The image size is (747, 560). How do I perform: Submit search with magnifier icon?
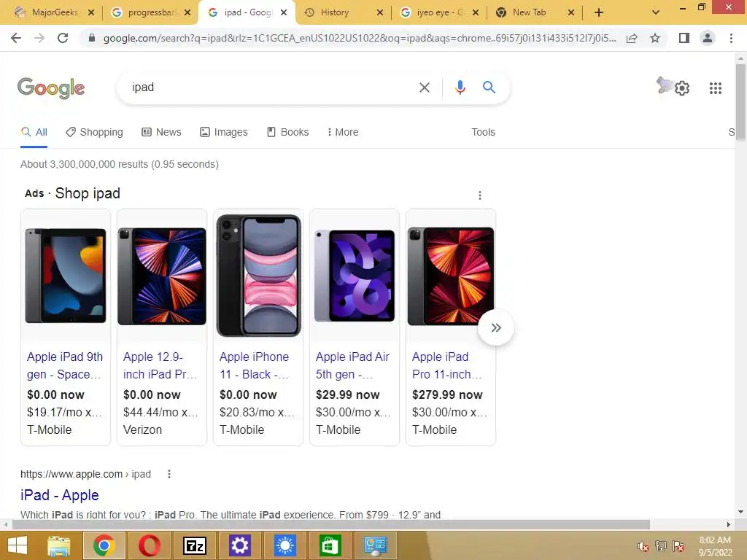(x=489, y=87)
